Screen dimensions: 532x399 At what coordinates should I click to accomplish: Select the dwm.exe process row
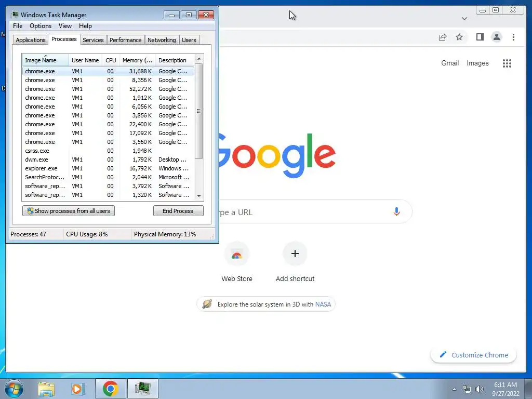tap(108, 159)
